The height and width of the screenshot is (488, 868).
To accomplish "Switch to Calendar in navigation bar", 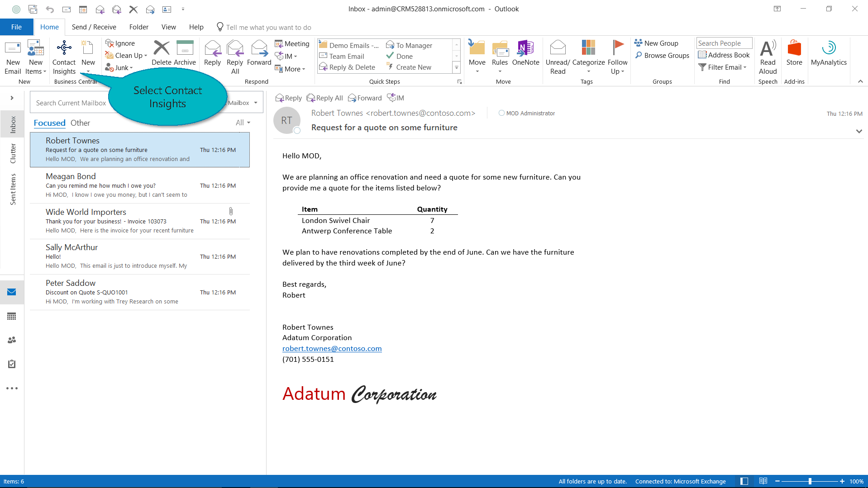I will point(12,316).
